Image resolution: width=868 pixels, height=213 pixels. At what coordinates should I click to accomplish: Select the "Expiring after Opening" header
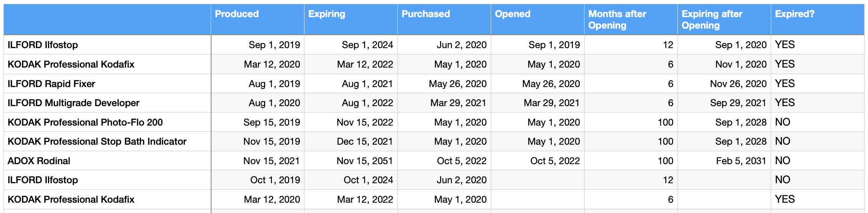(712, 19)
